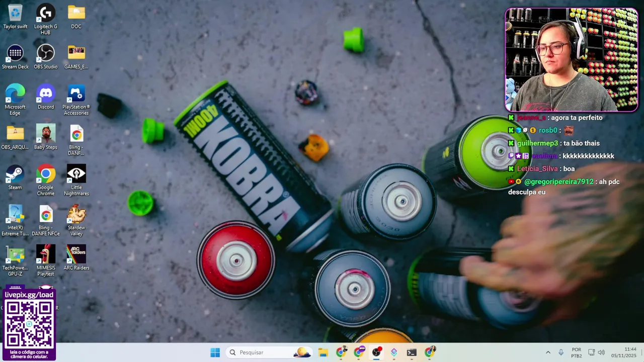Select the Stream Deck desktop shortcut
The width and height of the screenshot is (644, 362).
(15, 56)
